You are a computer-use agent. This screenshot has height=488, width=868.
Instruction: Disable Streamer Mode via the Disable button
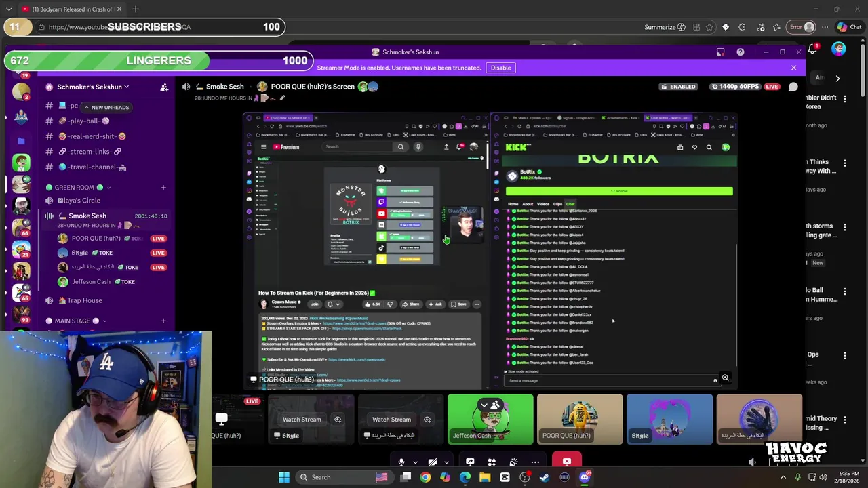click(x=500, y=68)
